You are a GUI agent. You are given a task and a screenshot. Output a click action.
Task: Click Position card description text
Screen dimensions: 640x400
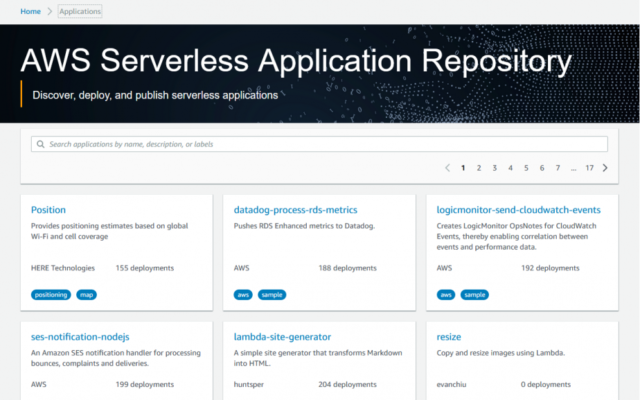[109, 231]
